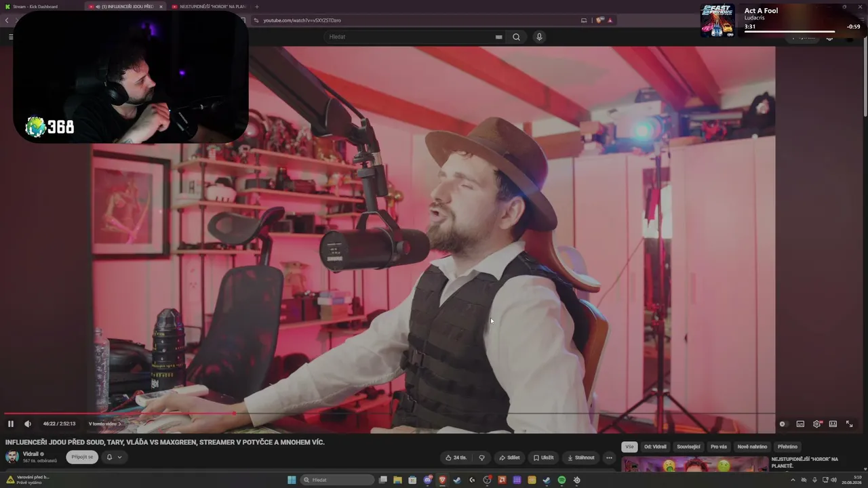
Task: Open the 'NEJSTUPIDNĚJŠÍ HOROR NA PLANETĚ' title
Action: (x=805, y=462)
